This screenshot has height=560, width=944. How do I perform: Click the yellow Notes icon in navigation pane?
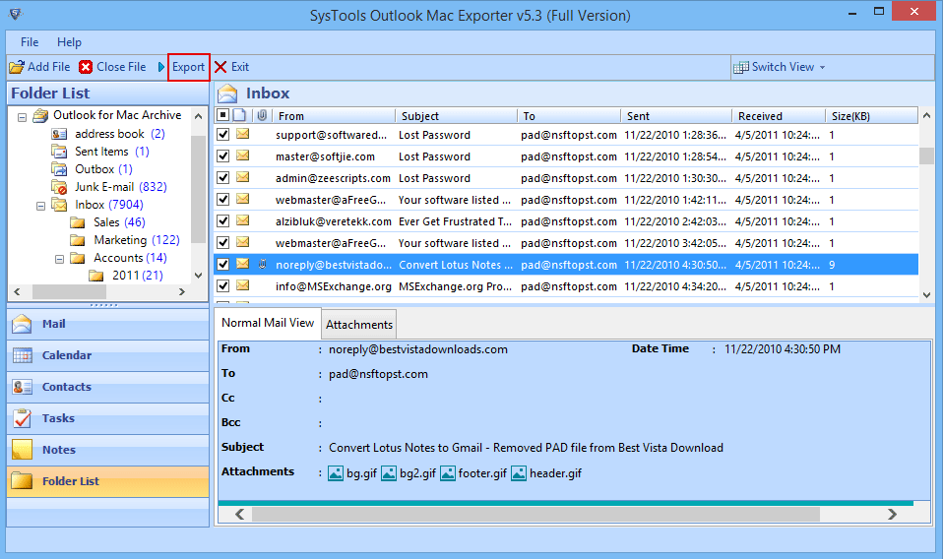pyautogui.click(x=23, y=450)
